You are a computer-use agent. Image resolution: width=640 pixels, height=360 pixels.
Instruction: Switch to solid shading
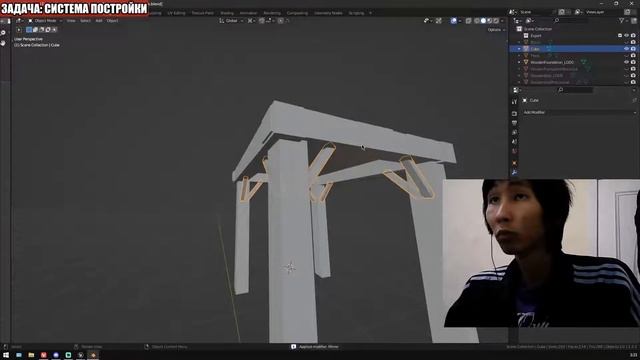pyautogui.click(x=483, y=20)
